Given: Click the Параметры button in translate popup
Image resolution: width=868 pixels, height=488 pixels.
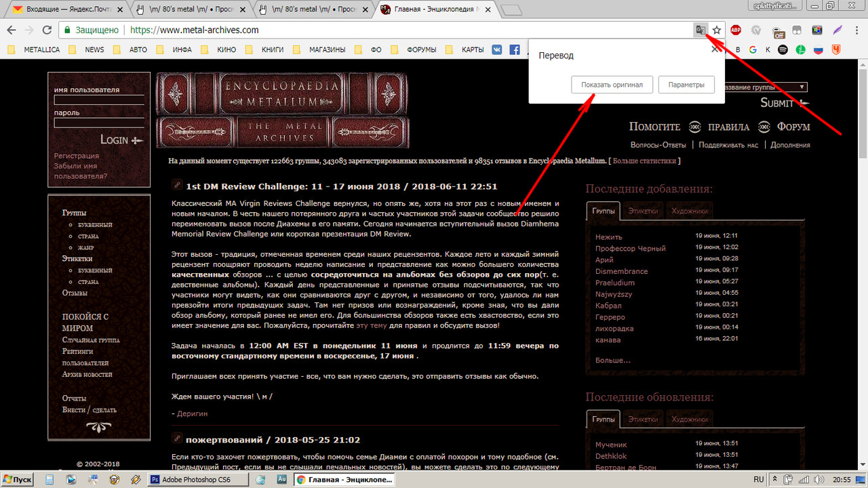Looking at the screenshot, I should coord(686,85).
